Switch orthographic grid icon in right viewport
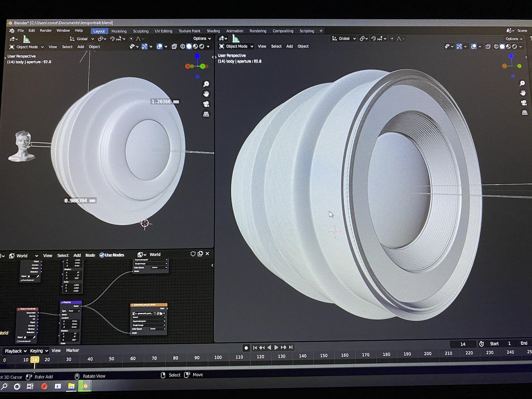This screenshot has width=532, height=399. [525, 112]
